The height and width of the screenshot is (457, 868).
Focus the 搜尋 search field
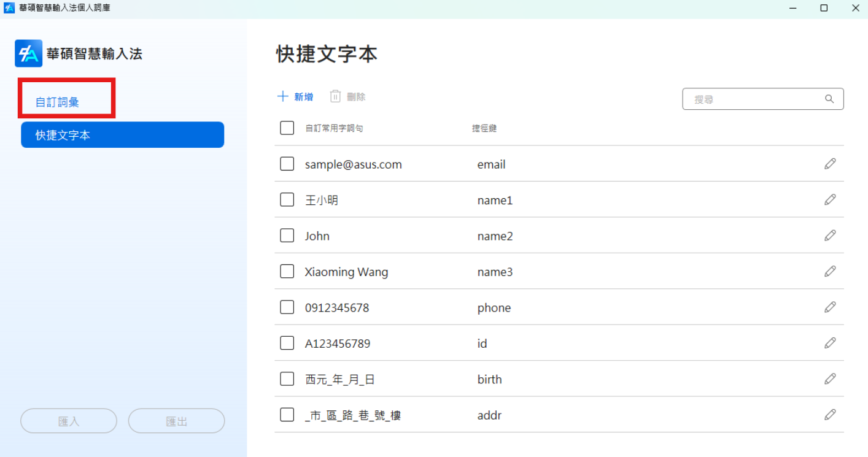[x=763, y=99]
